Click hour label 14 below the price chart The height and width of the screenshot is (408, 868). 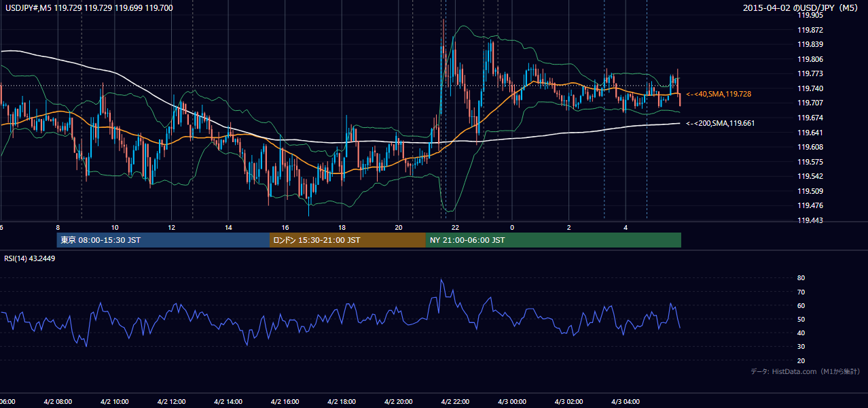click(x=228, y=227)
